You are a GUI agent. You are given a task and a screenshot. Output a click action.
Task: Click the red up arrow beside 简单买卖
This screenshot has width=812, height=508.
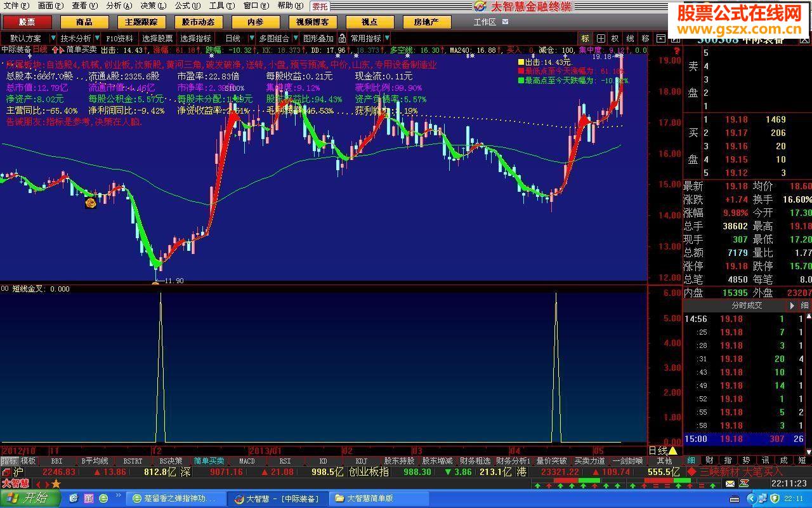point(55,49)
